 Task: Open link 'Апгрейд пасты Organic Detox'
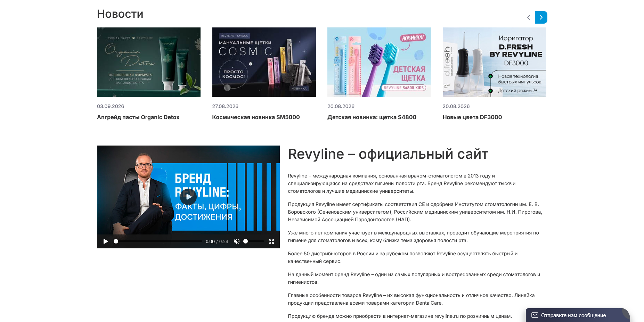[x=138, y=117]
